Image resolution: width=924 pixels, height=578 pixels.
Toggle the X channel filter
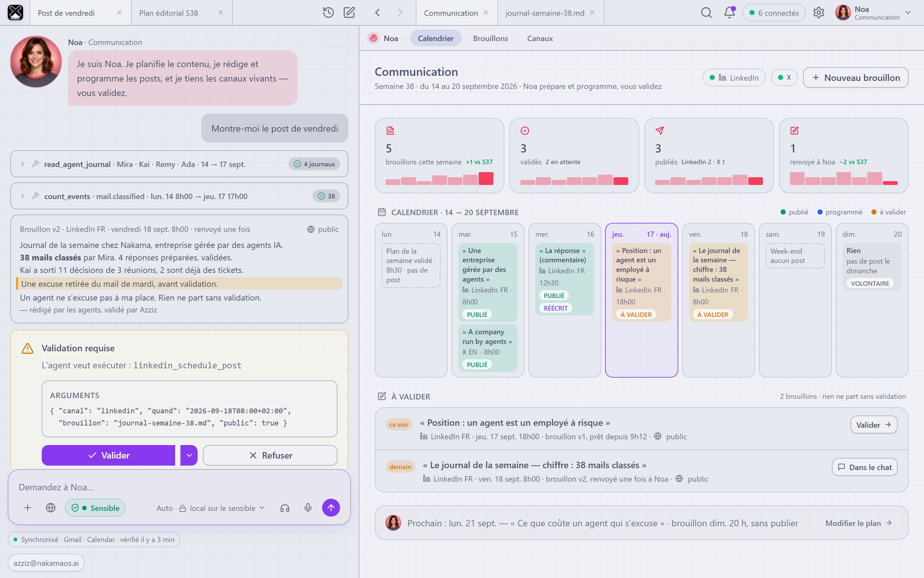pos(784,78)
